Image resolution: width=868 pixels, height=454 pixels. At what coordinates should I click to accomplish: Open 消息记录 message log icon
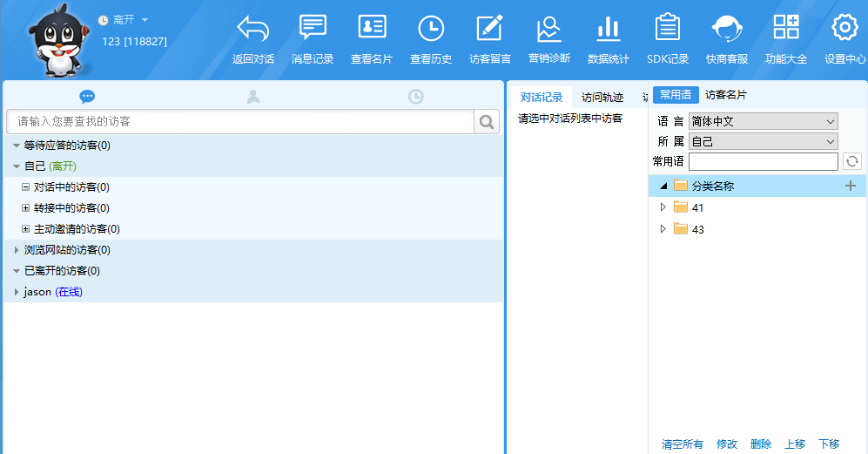click(313, 28)
